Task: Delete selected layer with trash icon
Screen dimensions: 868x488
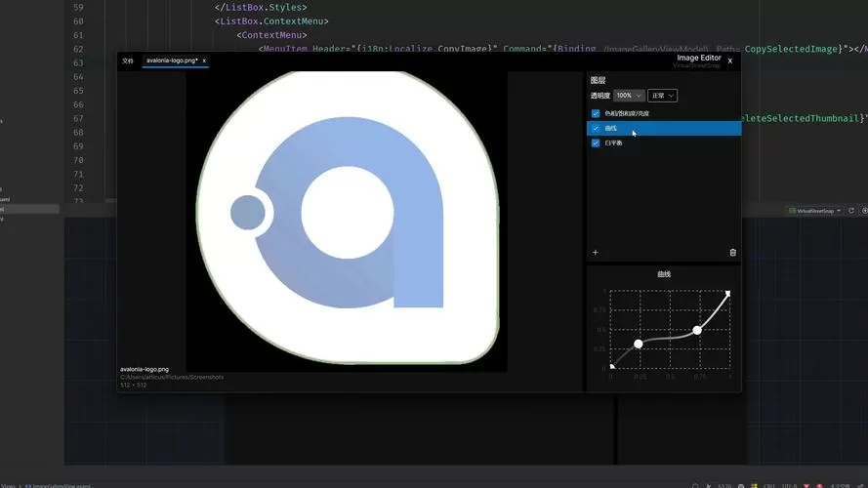Action: pos(733,253)
